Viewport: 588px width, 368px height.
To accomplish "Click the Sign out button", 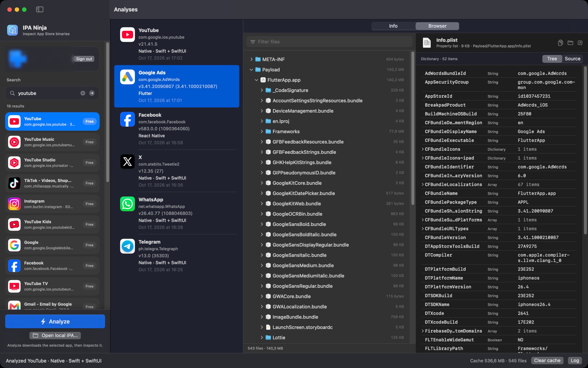I will 84,59.
